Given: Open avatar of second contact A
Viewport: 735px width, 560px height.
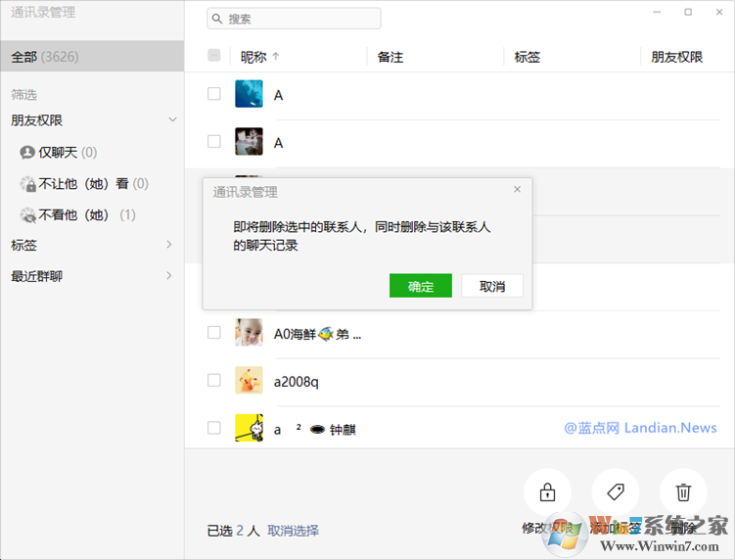Looking at the screenshot, I should [x=249, y=141].
